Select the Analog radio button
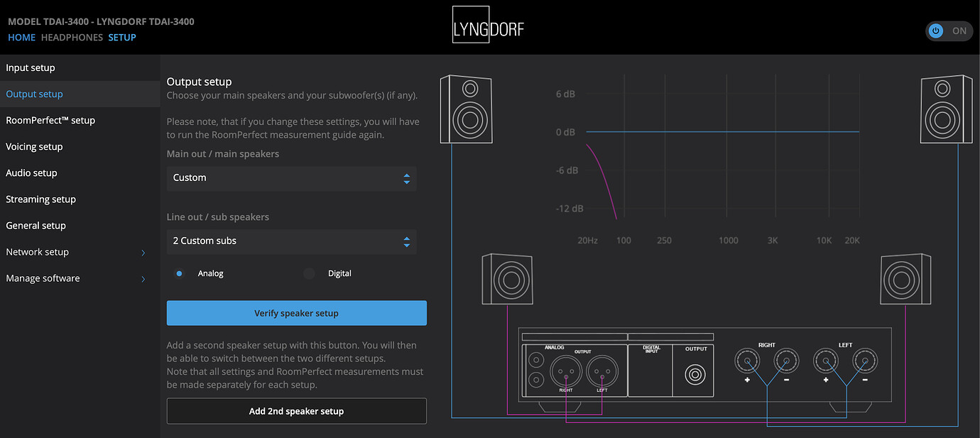This screenshot has height=438, width=980. click(180, 273)
